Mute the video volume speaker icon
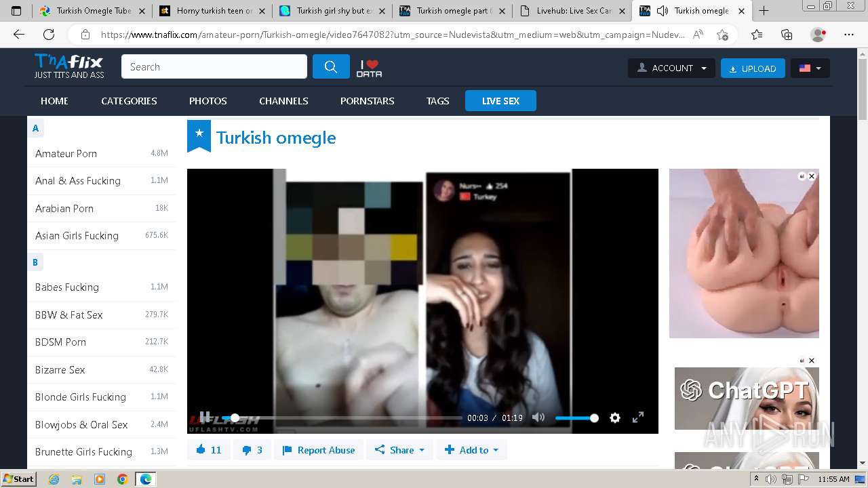This screenshot has width=868, height=488. tap(538, 418)
